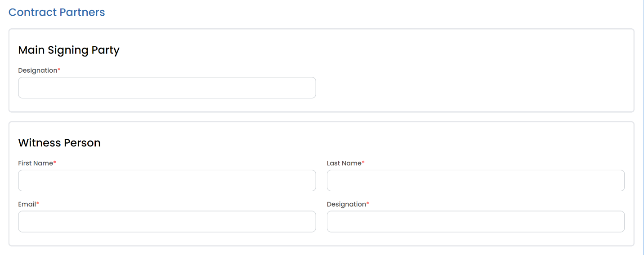
Task: Click the Contract Partners section heading
Action: click(x=57, y=12)
